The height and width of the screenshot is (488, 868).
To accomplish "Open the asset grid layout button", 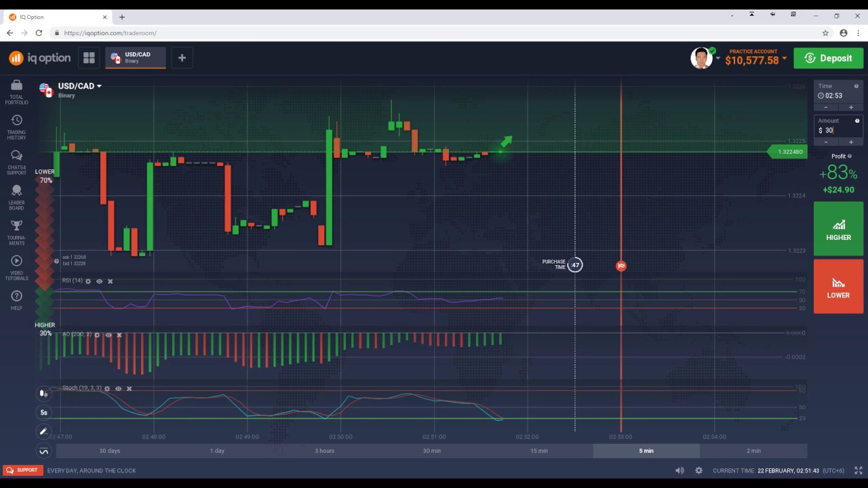I will pyautogui.click(x=89, y=58).
